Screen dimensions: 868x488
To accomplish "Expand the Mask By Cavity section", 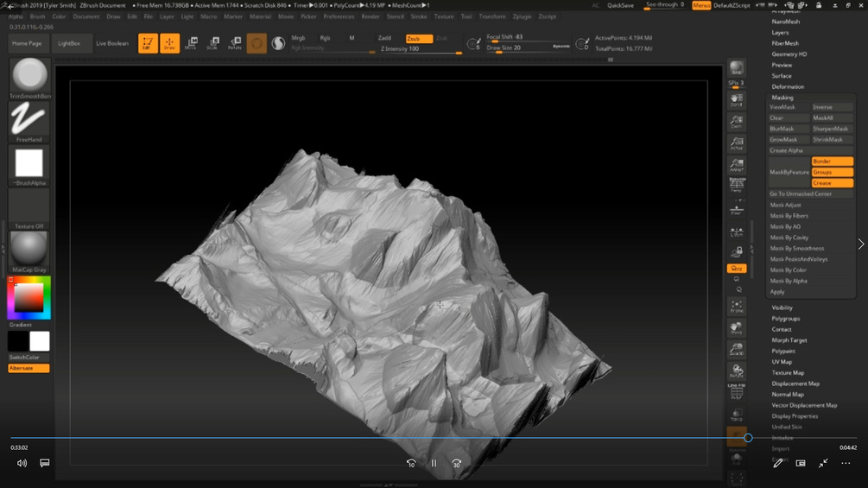I will (x=789, y=238).
